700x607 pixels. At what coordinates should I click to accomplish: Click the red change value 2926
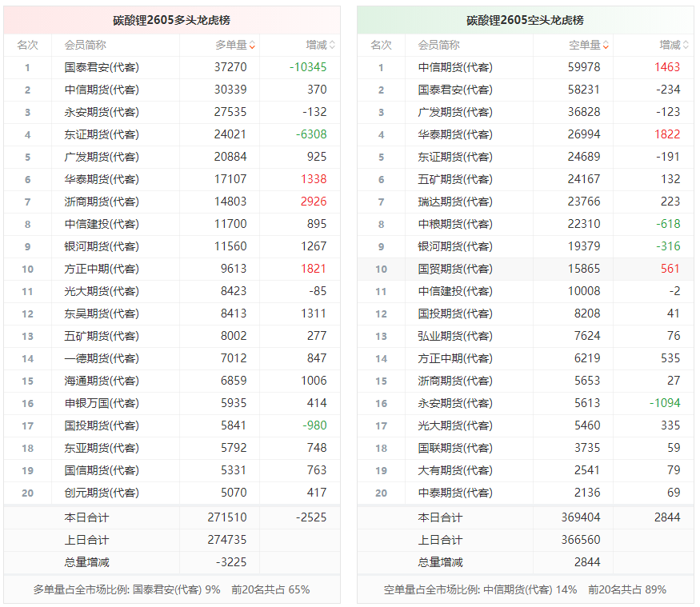coord(314,202)
